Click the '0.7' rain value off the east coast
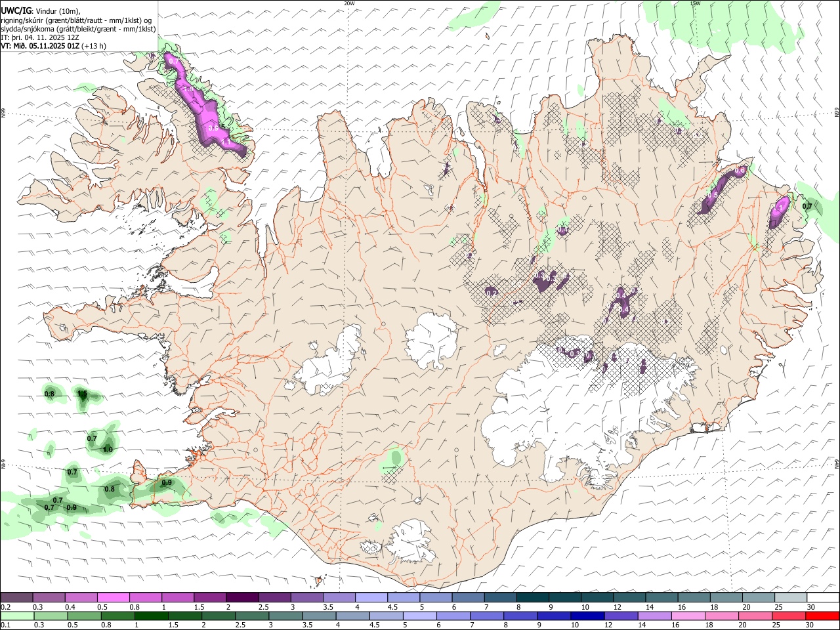Image resolution: width=840 pixels, height=630 pixels. click(x=807, y=206)
